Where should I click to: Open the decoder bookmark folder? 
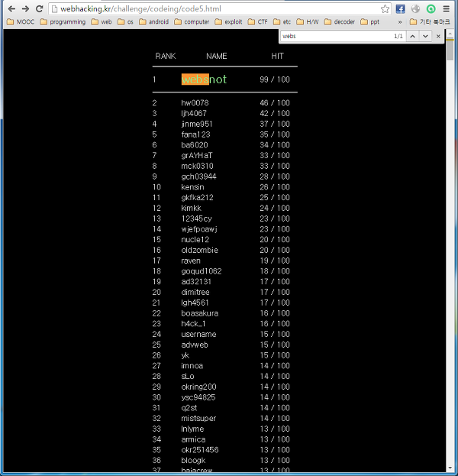point(340,22)
